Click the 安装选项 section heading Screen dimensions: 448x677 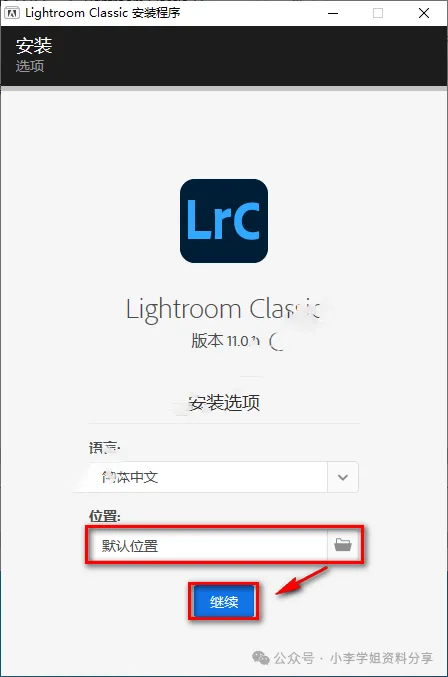tap(224, 402)
